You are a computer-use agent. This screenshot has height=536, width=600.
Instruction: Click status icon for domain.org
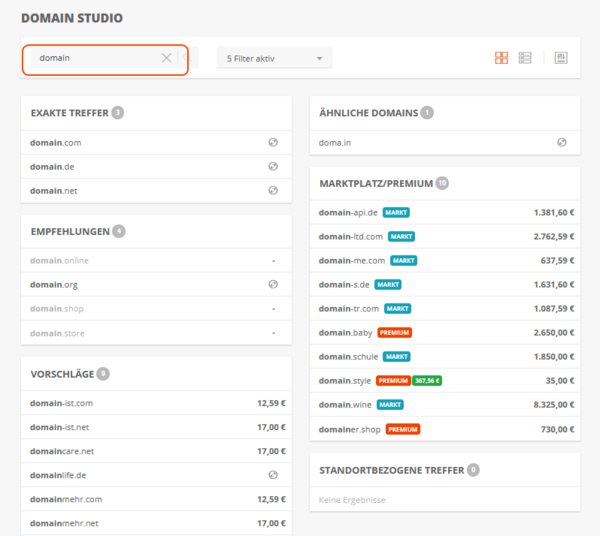point(273,284)
